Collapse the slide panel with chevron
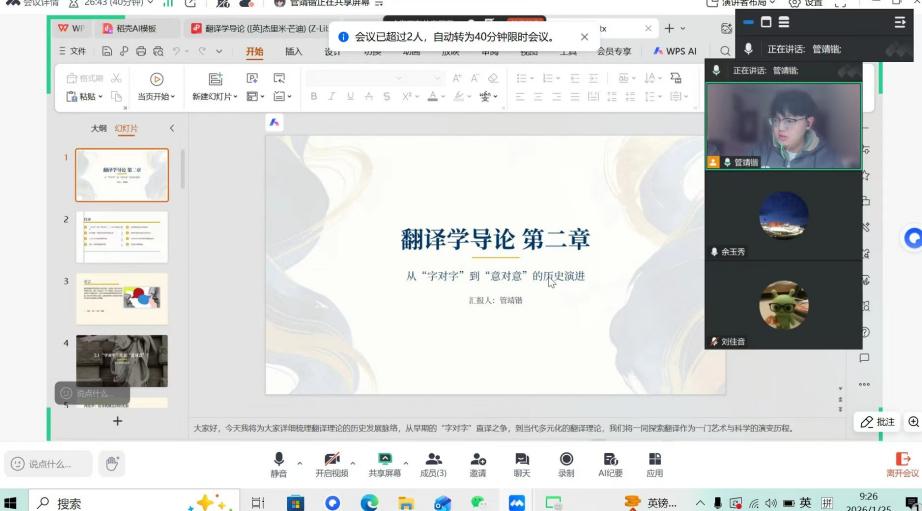The image size is (922, 511). (x=171, y=128)
